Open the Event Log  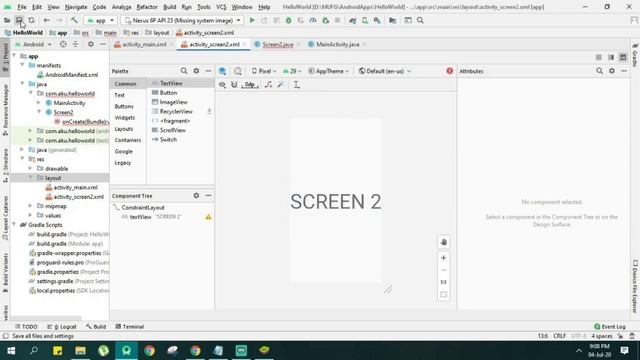click(610, 327)
